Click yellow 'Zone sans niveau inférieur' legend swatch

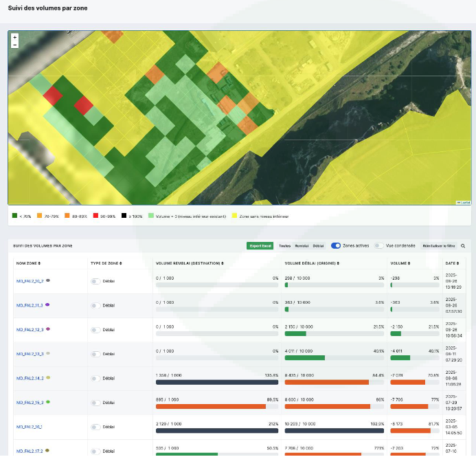point(234,216)
